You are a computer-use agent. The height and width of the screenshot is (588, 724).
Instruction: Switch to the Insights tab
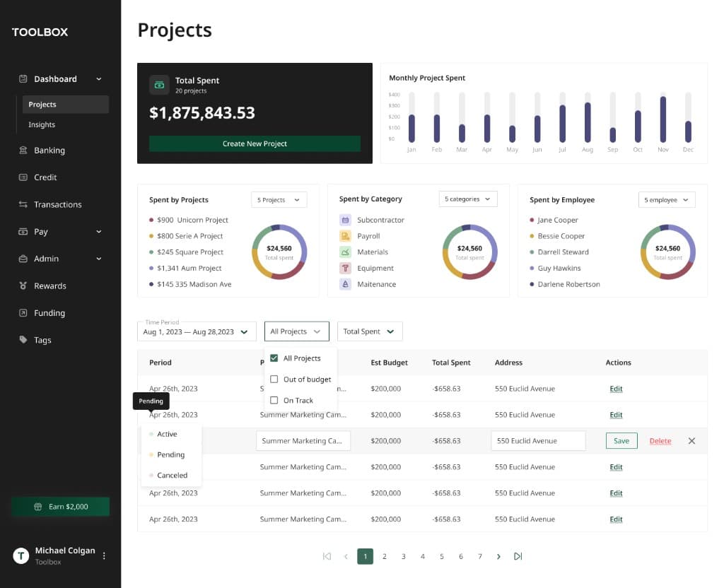tap(41, 124)
